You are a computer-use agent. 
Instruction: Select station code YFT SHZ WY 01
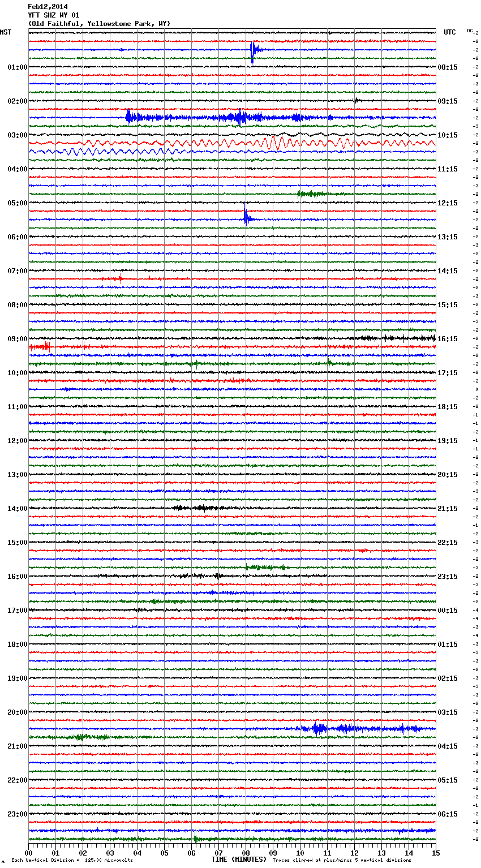(54, 15)
